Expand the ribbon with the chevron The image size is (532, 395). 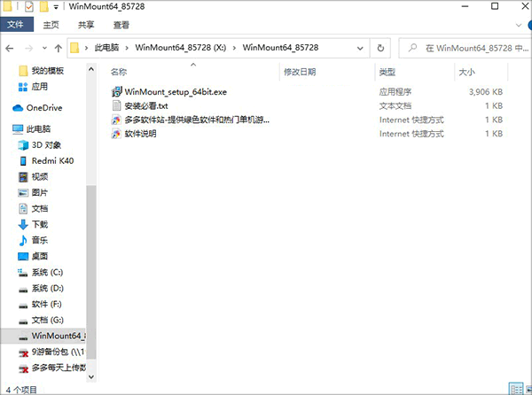point(519,25)
